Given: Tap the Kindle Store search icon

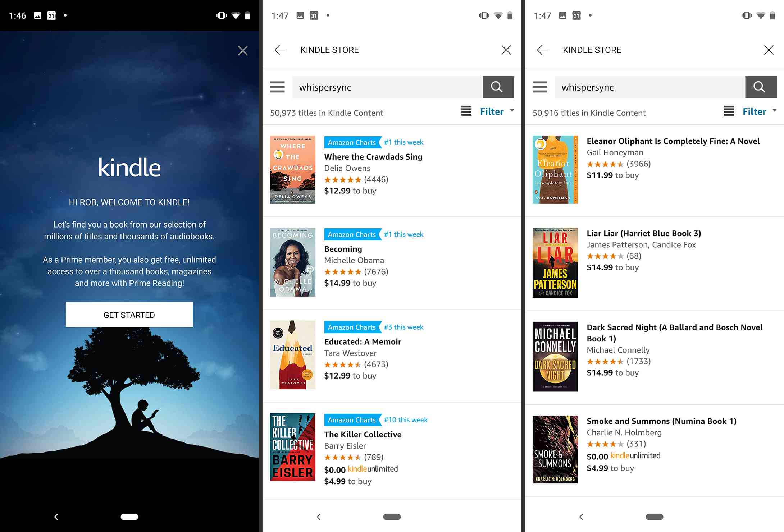Looking at the screenshot, I should tap(498, 87).
